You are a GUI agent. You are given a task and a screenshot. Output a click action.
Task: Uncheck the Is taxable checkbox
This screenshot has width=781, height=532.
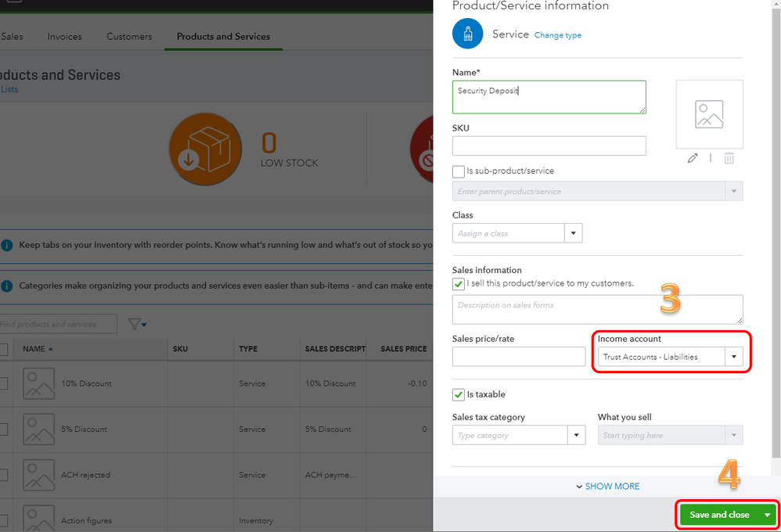pyautogui.click(x=459, y=394)
